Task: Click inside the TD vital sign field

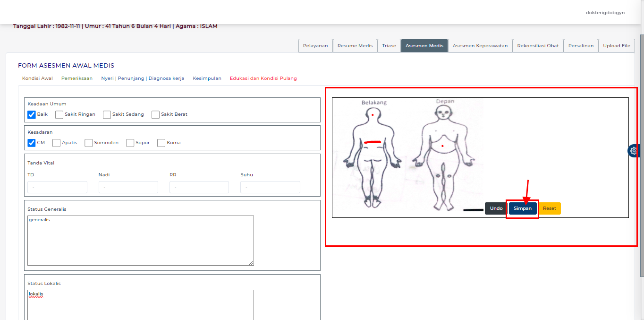Action: pos(57,187)
